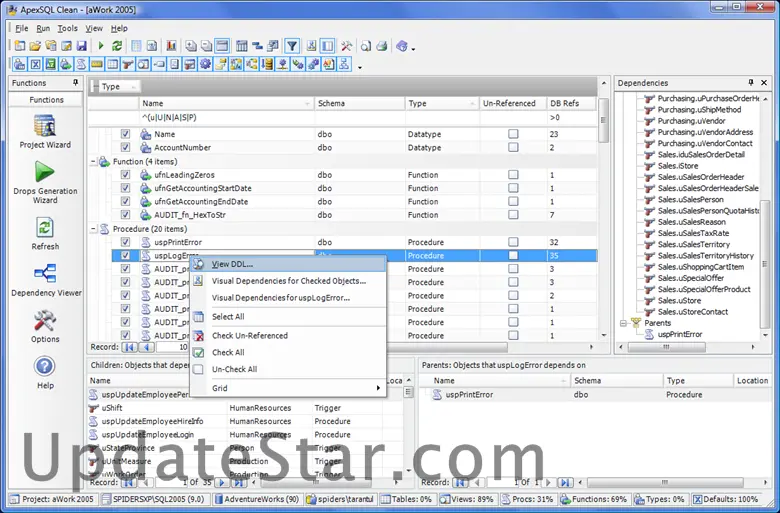Uncheck the AUDIT_fn_HexToStr row checkbox
The width and height of the screenshot is (780, 513).
tap(125, 215)
